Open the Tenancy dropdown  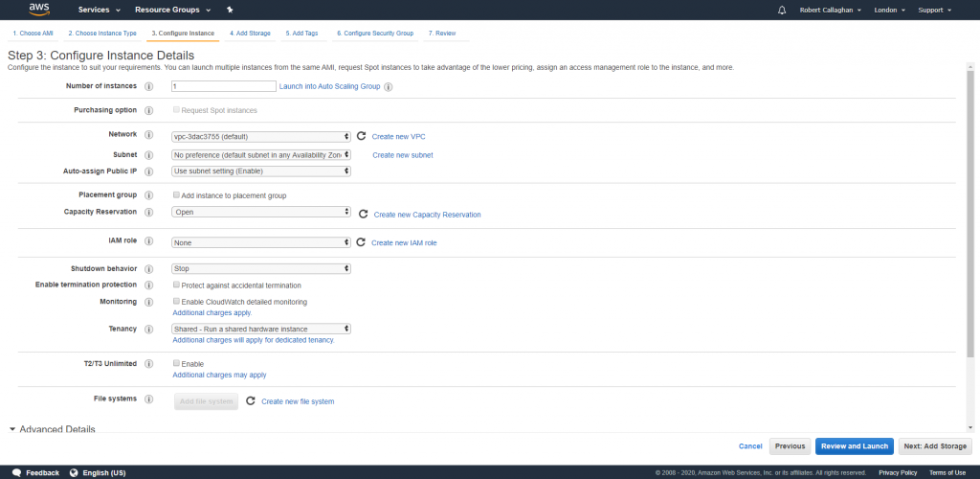point(261,329)
